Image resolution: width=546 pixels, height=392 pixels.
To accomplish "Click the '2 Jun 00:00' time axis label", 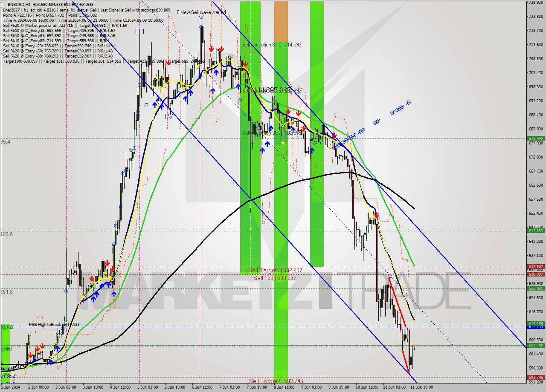I will [x=38, y=387].
